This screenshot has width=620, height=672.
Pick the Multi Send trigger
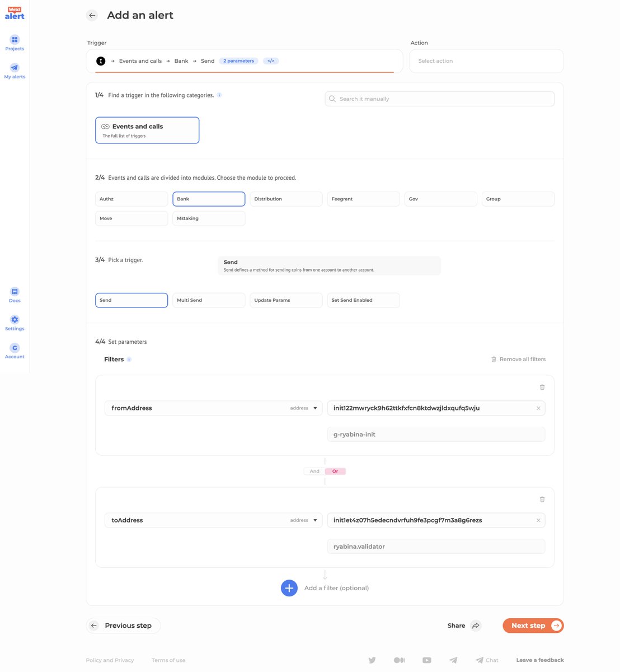pos(209,300)
